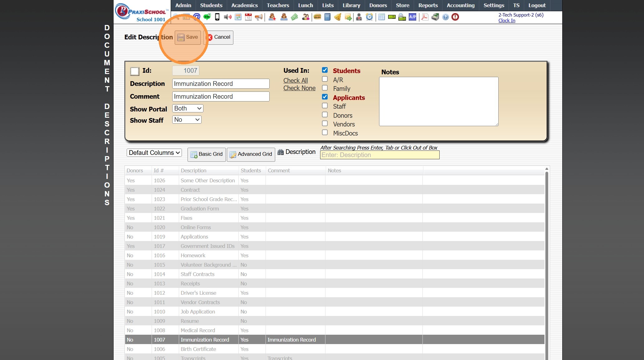
Task: Open the Academics menu
Action: click(x=244, y=5)
